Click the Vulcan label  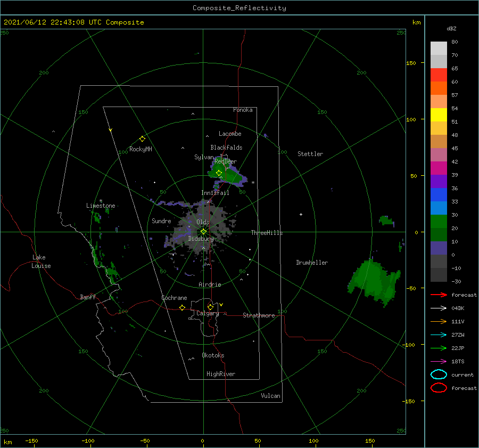pos(270,396)
